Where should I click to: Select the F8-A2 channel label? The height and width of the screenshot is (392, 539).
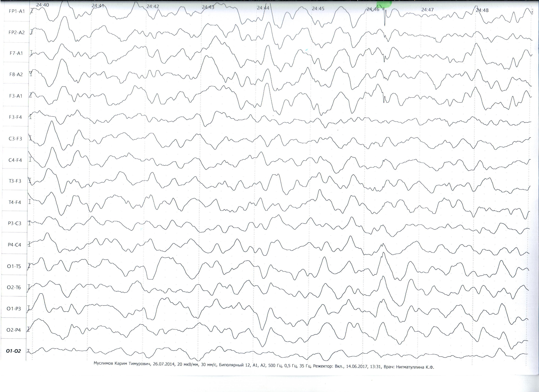[x=16, y=74]
